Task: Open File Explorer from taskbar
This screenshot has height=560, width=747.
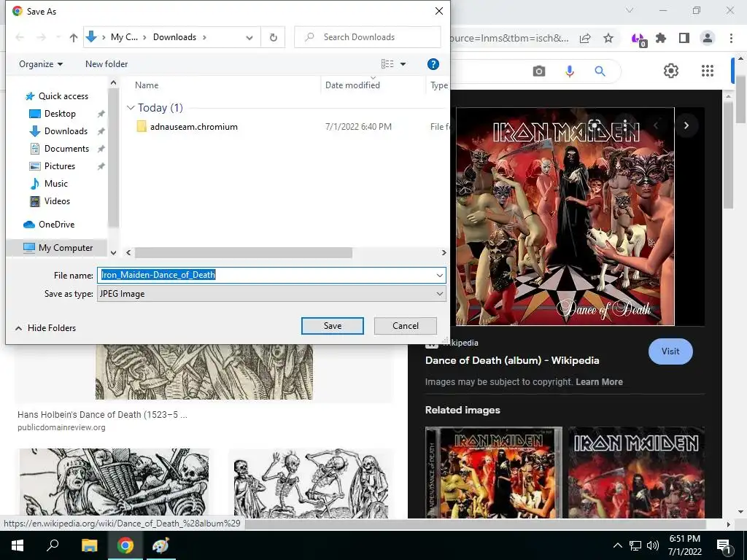Action: tap(89, 545)
